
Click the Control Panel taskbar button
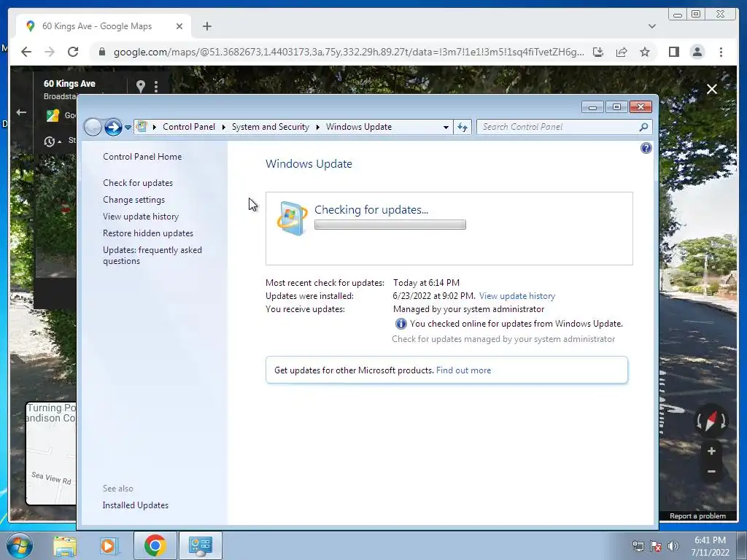click(200, 545)
